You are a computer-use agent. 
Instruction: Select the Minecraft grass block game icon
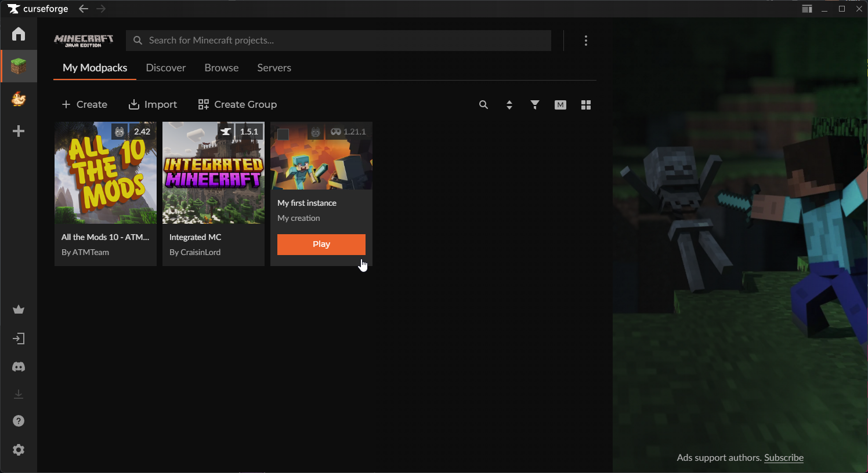coord(19,66)
